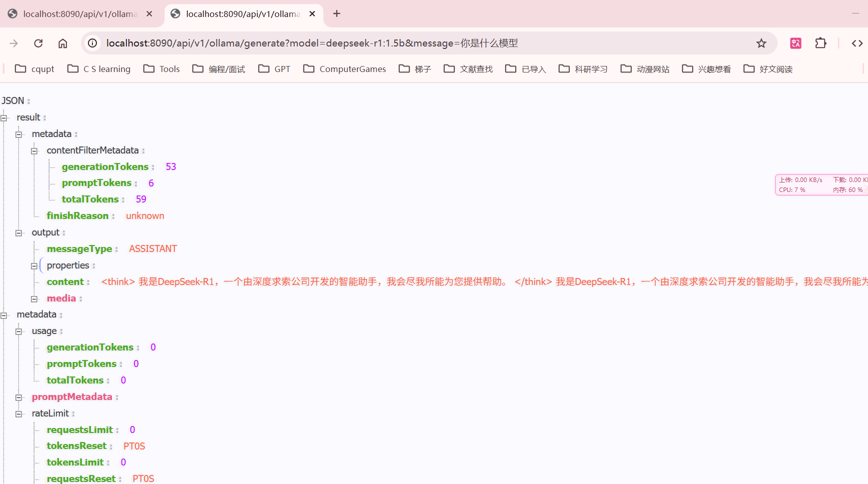The image size is (868, 484).
Task: Close the active second localhost tab
Action: tap(312, 14)
